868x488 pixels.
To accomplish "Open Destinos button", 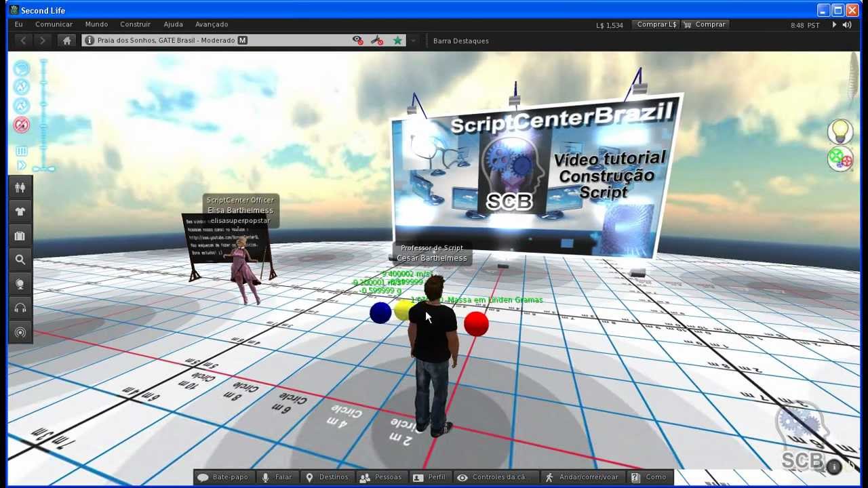I will click(x=328, y=477).
